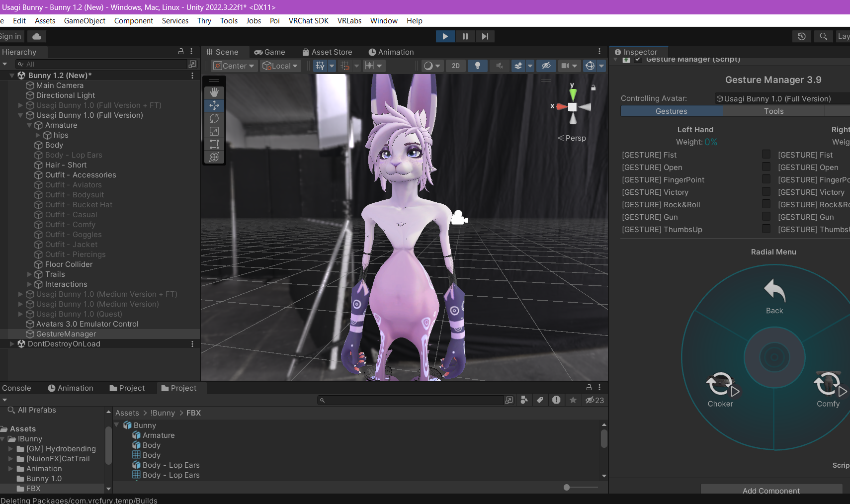The image size is (850, 504).
Task: Open gizmos dropdown arrow
Action: [601, 66]
